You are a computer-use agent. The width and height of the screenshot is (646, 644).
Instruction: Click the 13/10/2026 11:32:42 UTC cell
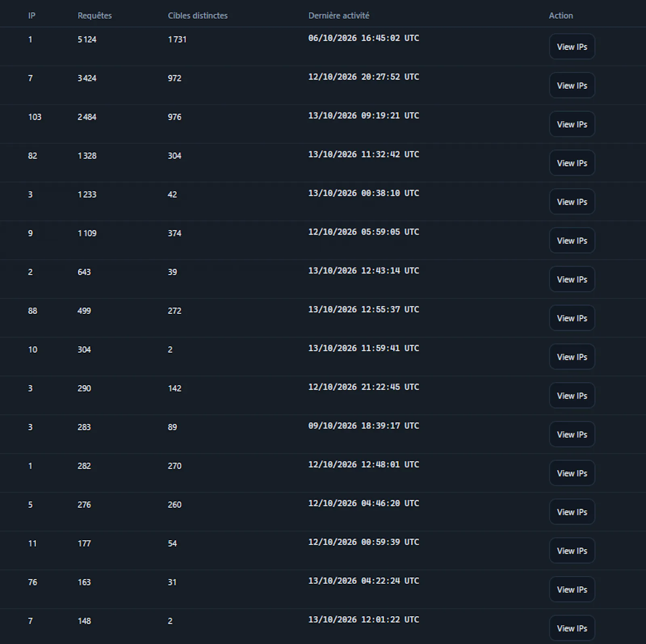tap(363, 154)
